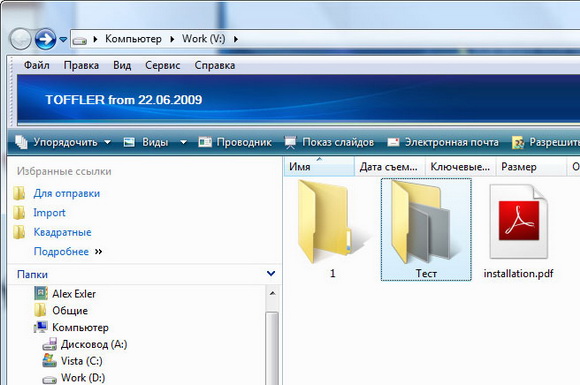Select the installation.pdf file icon
580x385 pixels.
pos(518,222)
